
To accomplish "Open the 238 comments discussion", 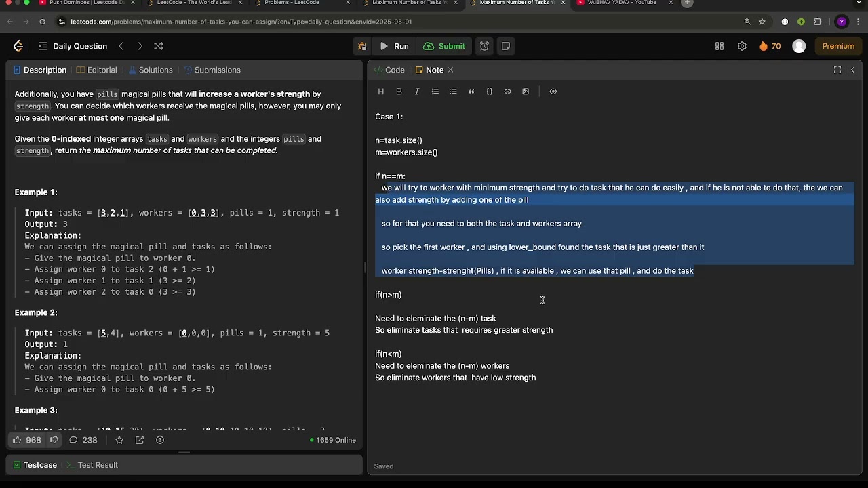I will [x=83, y=440].
